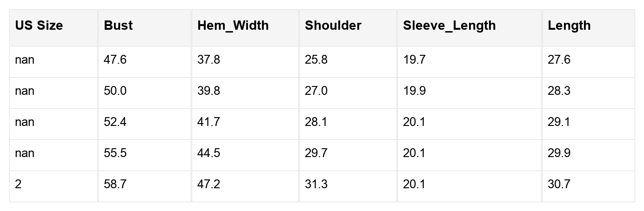Screen dimensions: 644x211
Task: Click the US Size column header
Action: click(x=39, y=26)
